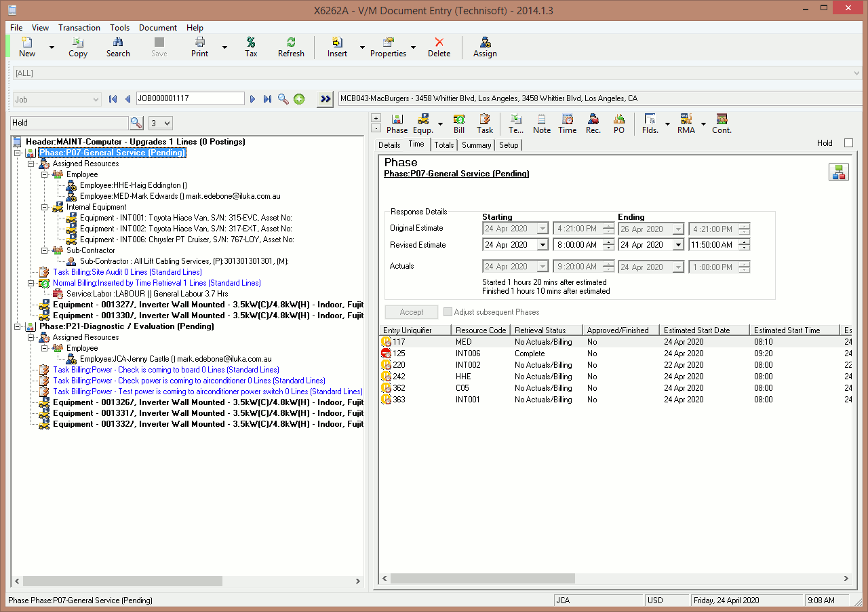The width and height of the screenshot is (868, 612).
Task: Open the [ALL] filter dropdown
Action: [x=856, y=73]
